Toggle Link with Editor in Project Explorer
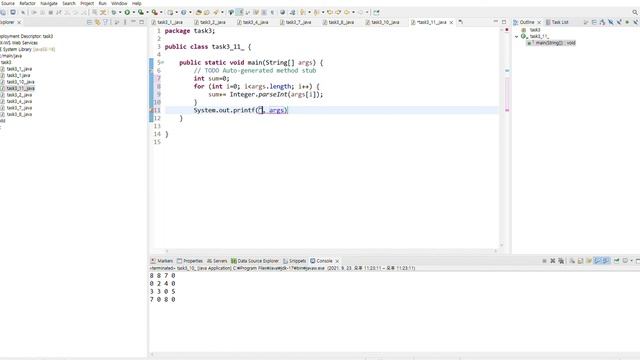 click(x=98, y=22)
